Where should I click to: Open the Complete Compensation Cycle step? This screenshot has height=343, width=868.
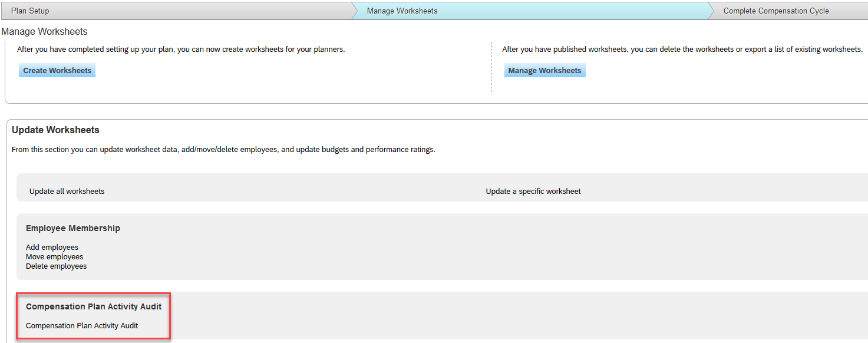point(776,11)
